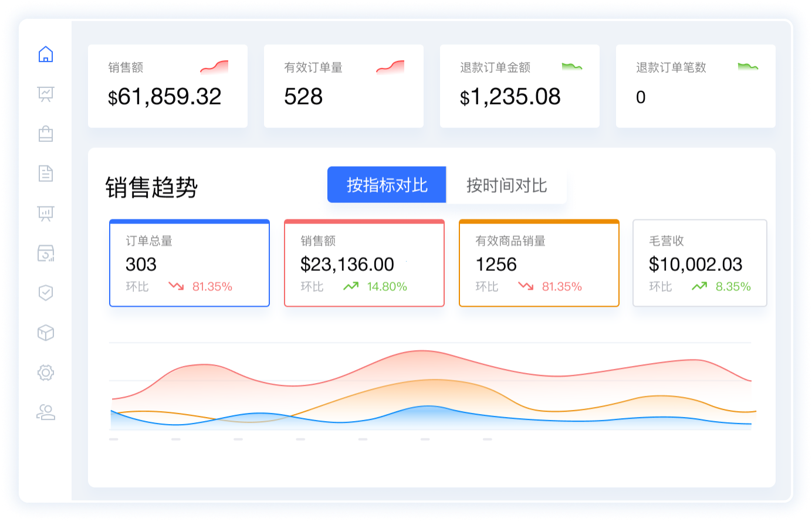Click the users icon in sidebar
Viewport: 812px width, 522px height.
pyautogui.click(x=46, y=412)
